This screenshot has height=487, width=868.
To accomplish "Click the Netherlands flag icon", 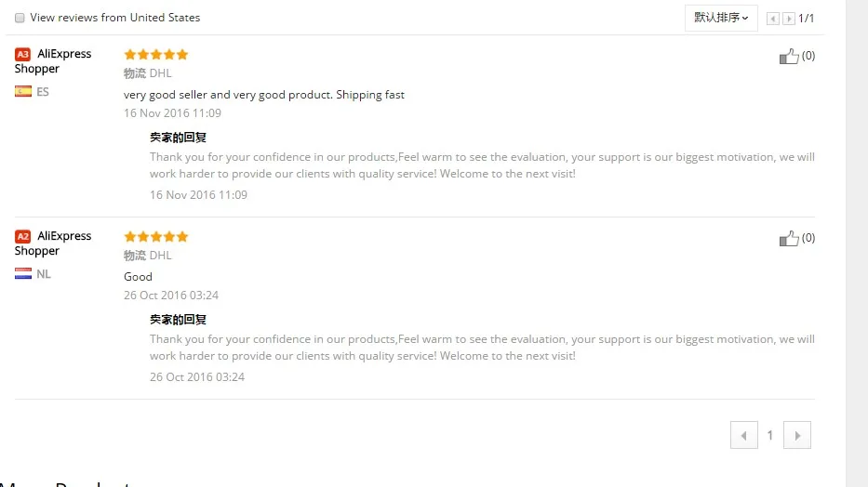I will [x=23, y=273].
